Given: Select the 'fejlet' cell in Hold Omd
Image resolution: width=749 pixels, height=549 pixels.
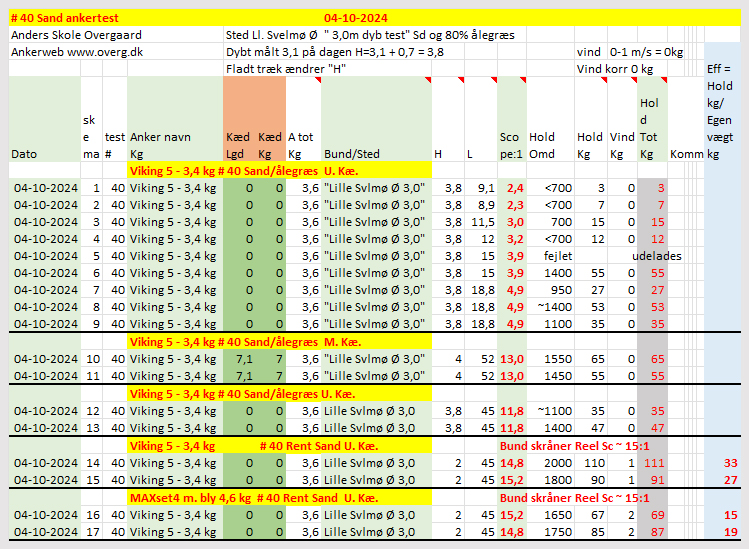Looking at the screenshot, I should pyautogui.click(x=555, y=256).
